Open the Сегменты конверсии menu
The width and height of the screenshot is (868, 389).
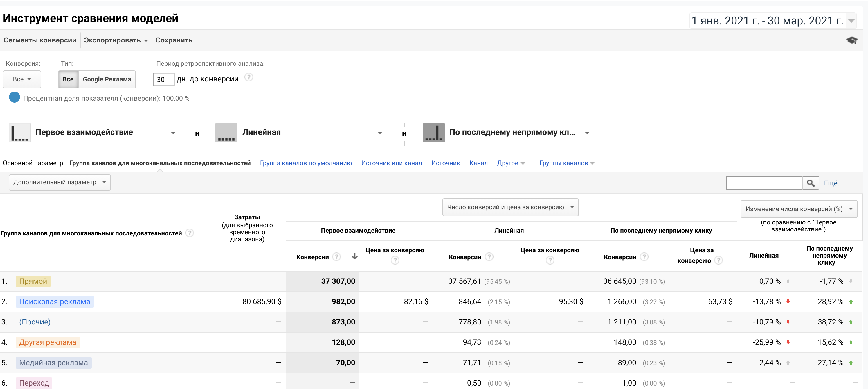coord(40,40)
